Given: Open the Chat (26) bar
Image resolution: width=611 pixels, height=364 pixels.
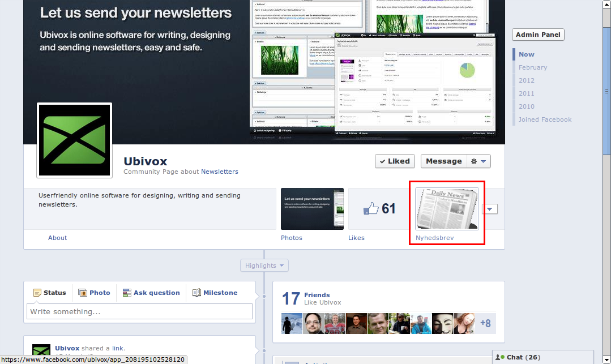Looking at the screenshot, I should click(543, 357).
